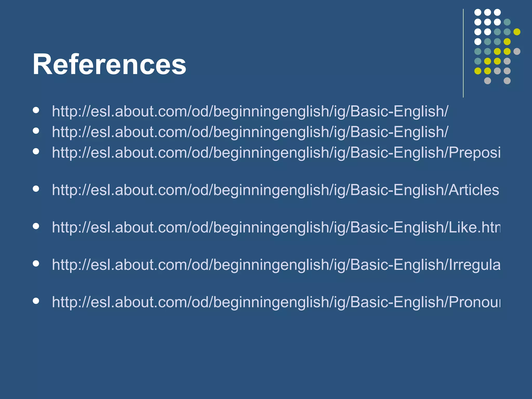This screenshot has height=399, width=532.
Task: Click the bullet of the second reference link
Action: click(x=36, y=130)
